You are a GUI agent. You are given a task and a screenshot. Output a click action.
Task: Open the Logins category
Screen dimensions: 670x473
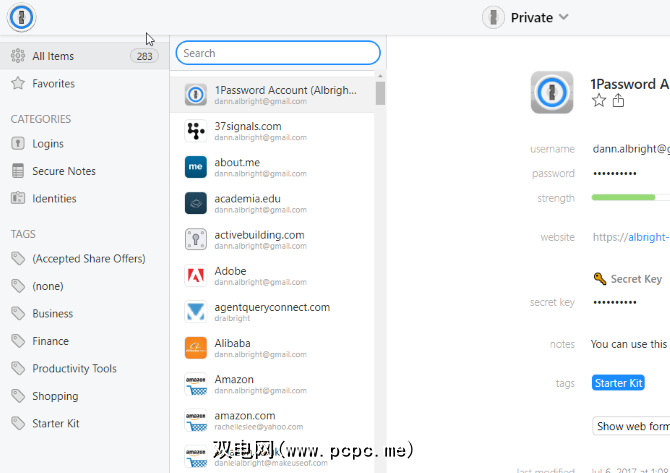tap(85, 144)
